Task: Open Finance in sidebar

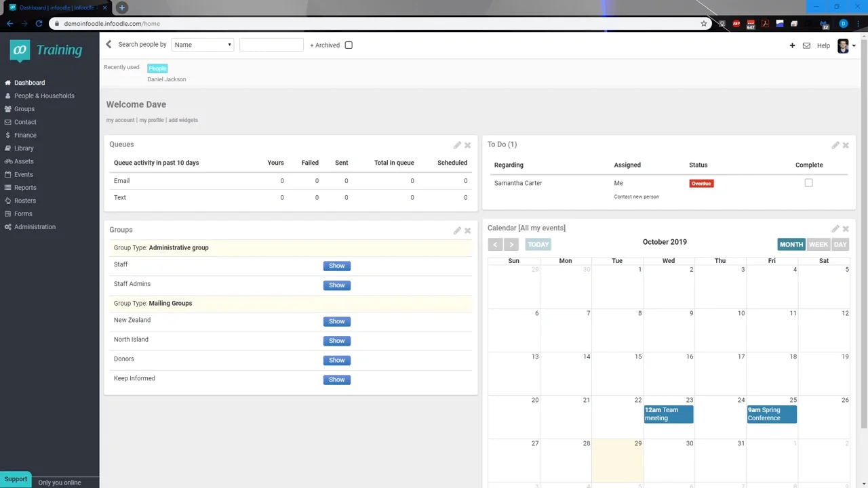Action: point(25,135)
